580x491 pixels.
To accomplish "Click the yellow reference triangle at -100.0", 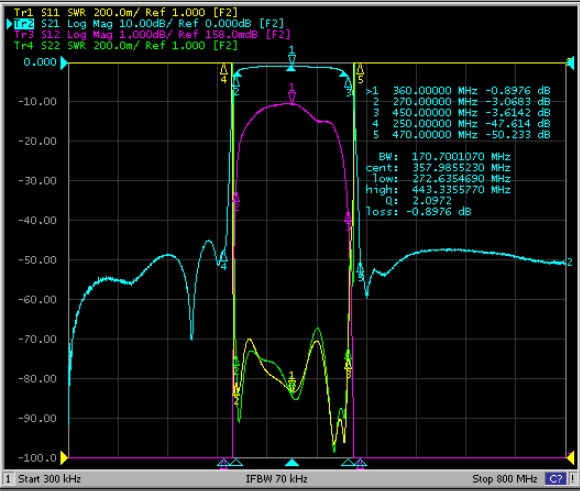I will click(64, 458).
